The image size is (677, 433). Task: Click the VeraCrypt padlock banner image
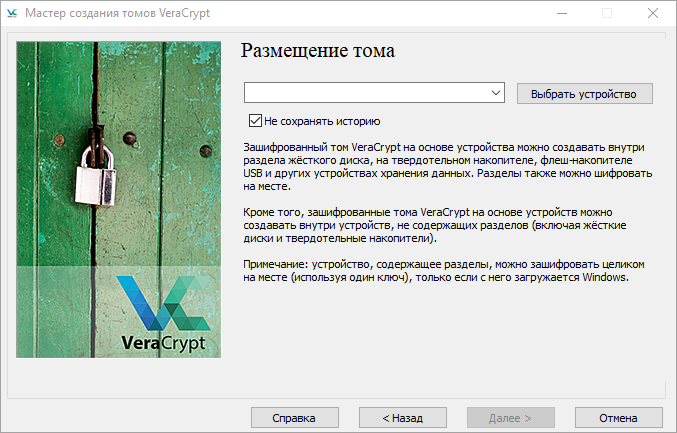118,199
